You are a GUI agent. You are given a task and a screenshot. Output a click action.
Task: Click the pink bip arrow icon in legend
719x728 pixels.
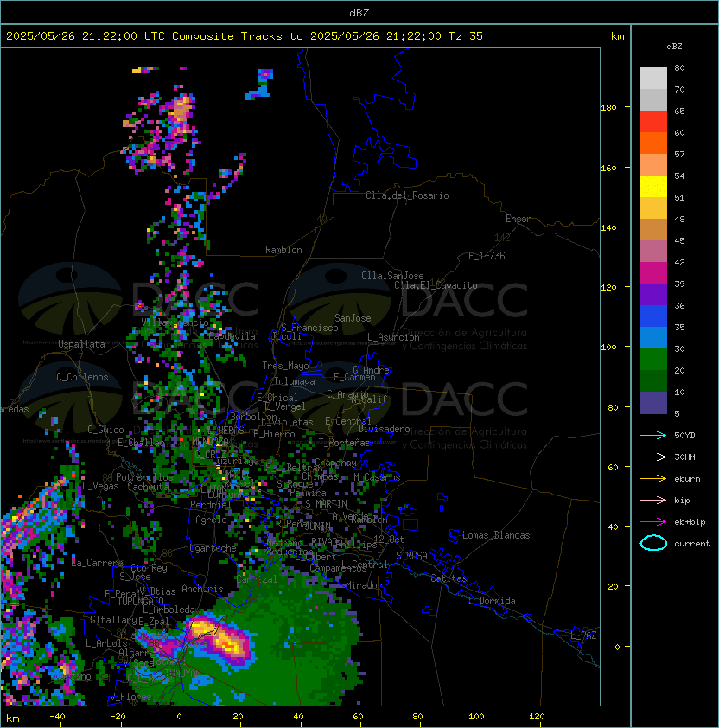click(x=653, y=500)
